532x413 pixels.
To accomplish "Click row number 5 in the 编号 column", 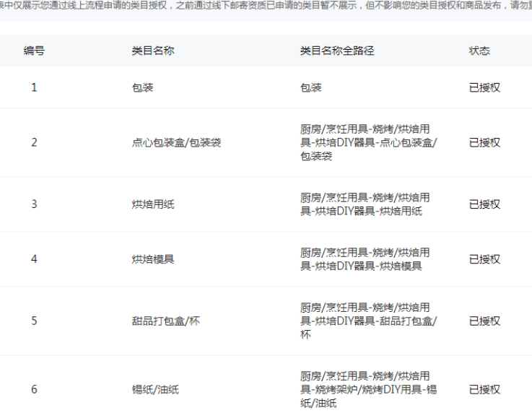I will (34, 321).
